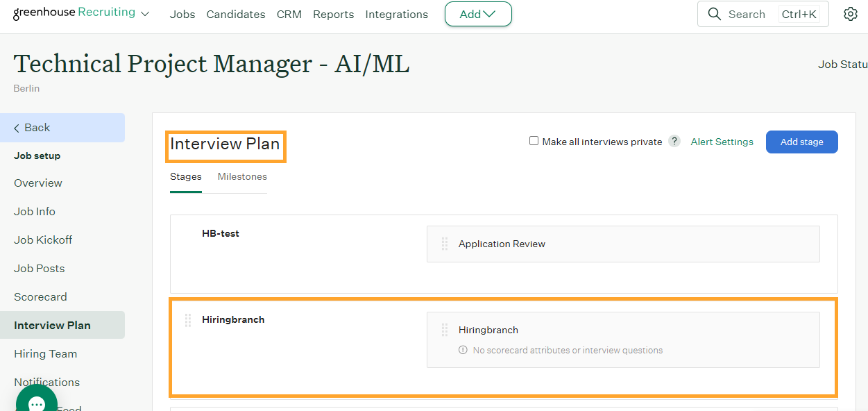Click the Add stage button
The height and width of the screenshot is (411, 868).
coord(801,142)
